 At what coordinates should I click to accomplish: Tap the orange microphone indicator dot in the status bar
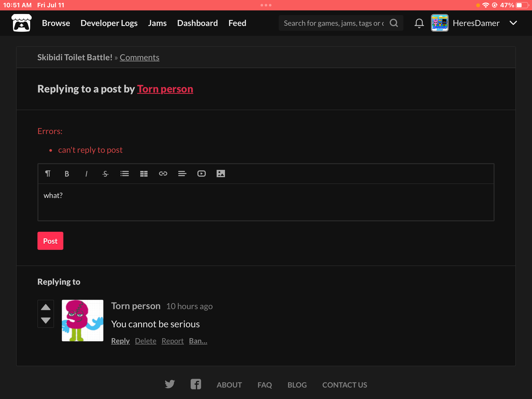click(x=478, y=5)
